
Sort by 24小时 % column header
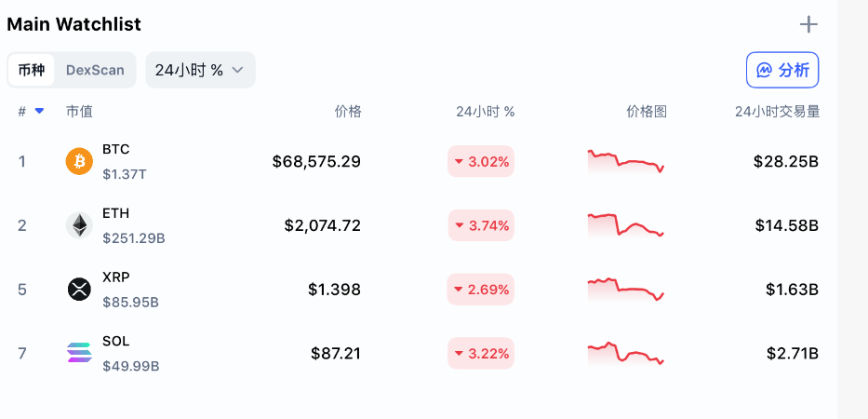485,112
